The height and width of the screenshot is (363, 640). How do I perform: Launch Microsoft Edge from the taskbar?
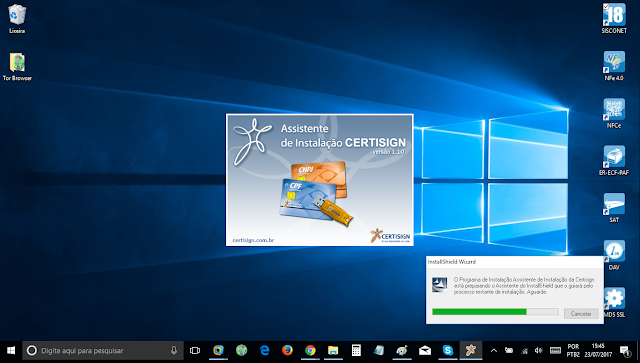[x=264, y=351]
